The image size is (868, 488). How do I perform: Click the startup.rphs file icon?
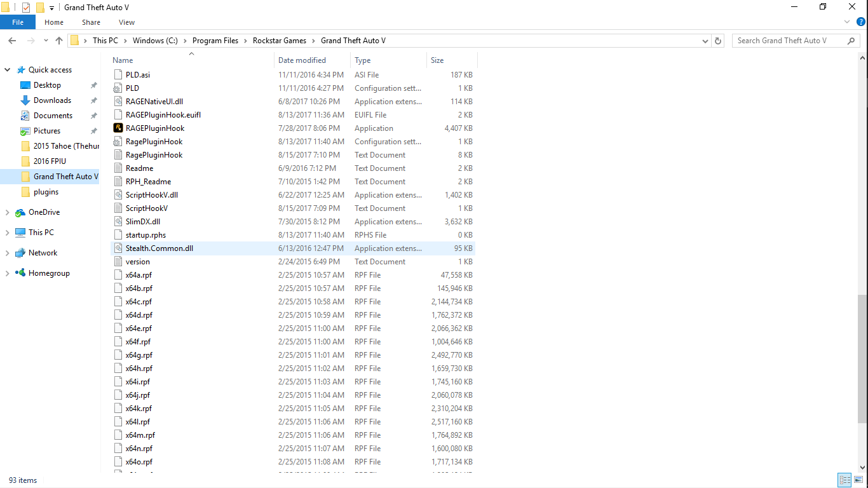coord(118,235)
